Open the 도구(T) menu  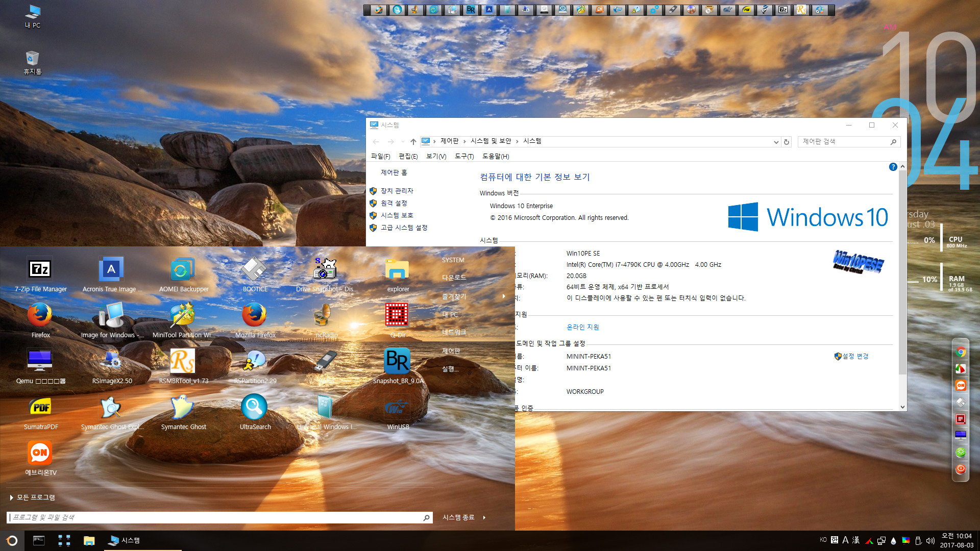[464, 156]
